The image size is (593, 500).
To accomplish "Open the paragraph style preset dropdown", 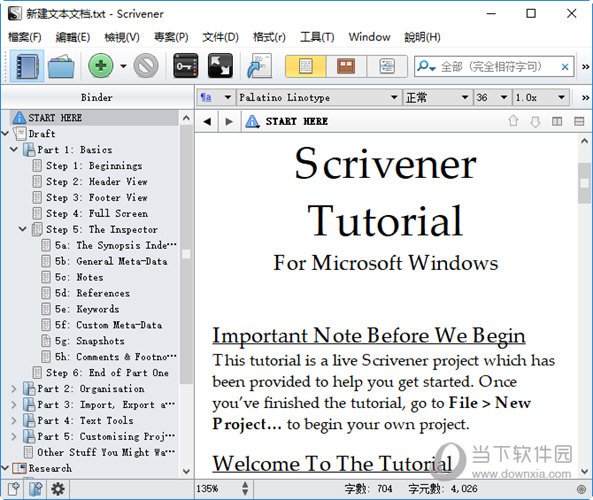I will point(216,98).
